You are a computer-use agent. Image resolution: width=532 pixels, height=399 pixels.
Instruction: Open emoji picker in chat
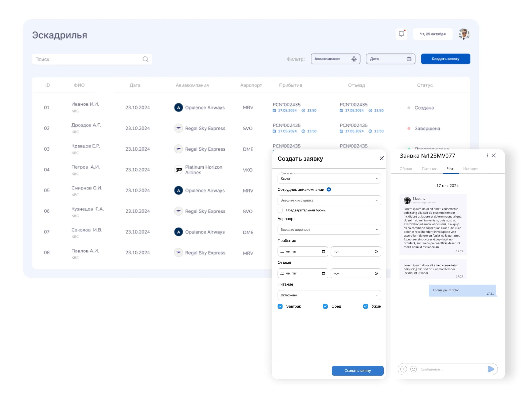pos(413,369)
